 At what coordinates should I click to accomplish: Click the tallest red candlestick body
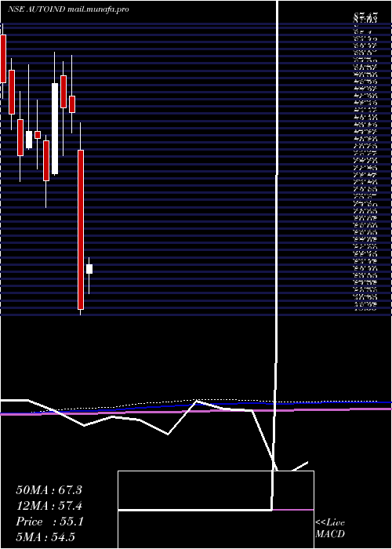pos(81,230)
